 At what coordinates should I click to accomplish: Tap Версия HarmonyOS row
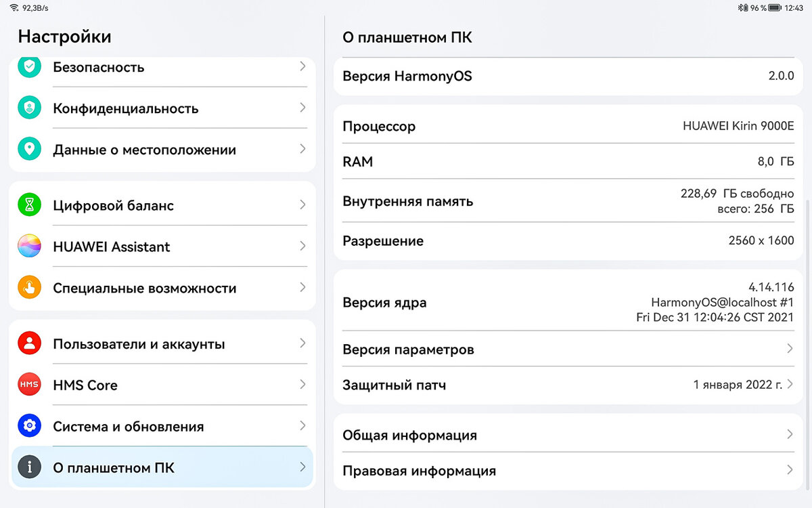click(567, 76)
